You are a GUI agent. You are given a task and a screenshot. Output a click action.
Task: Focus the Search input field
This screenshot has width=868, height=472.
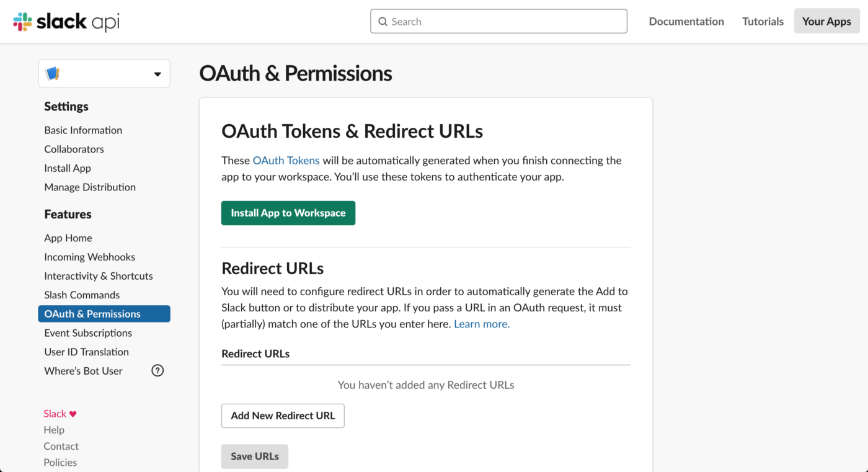click(x=505, y=22)
